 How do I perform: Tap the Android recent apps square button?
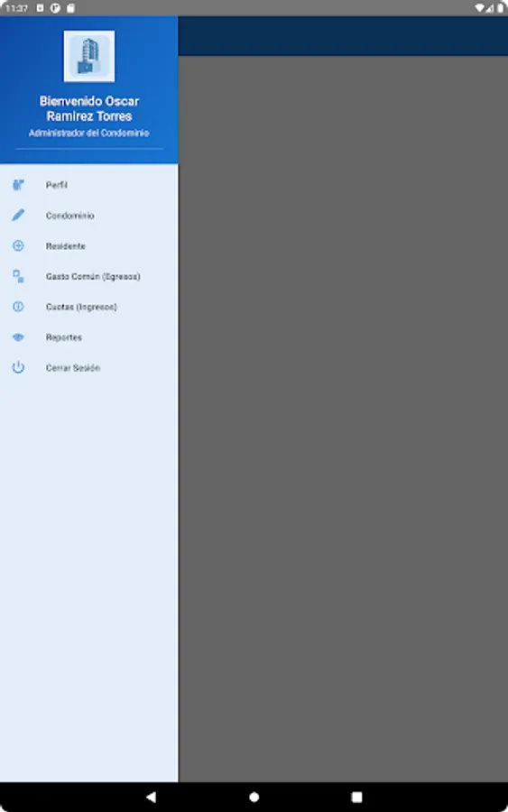pos(356,797)
